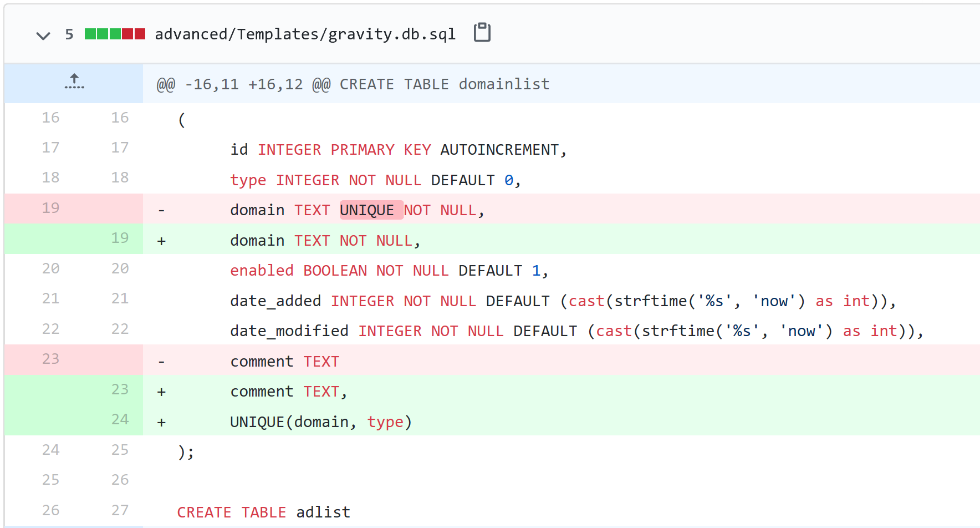This screenshot has width=980, height=528.
Task: Open the advanced/Templates/gravity.db.sql file link
Action: (x=305, y=34)
